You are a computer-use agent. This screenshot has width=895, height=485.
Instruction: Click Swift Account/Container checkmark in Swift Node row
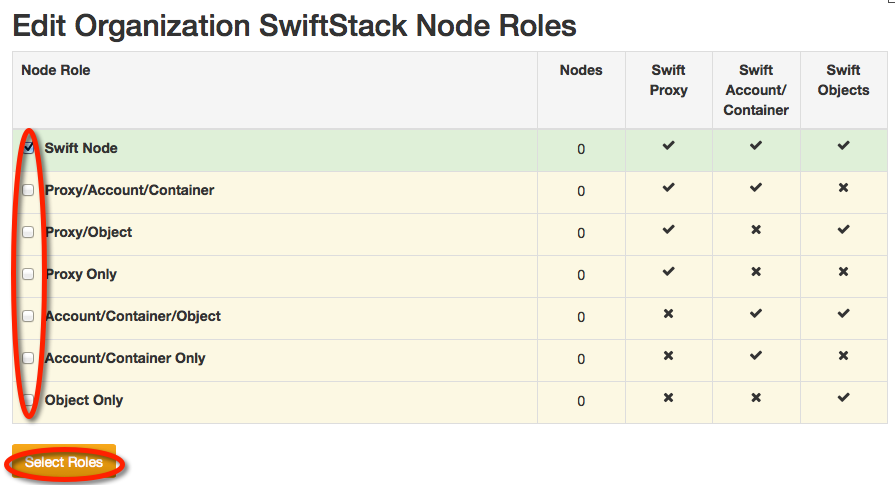[756, 146]
